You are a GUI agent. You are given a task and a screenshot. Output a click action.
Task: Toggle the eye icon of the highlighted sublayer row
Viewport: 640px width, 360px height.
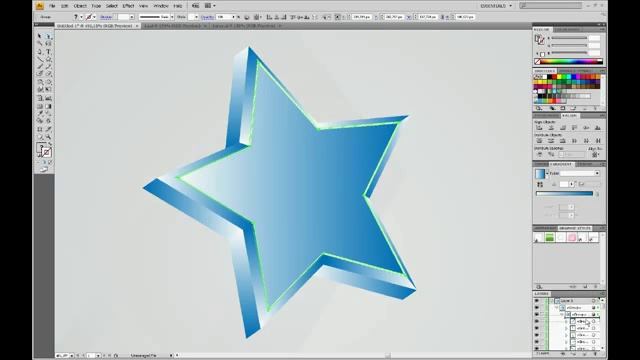[537, 315]
